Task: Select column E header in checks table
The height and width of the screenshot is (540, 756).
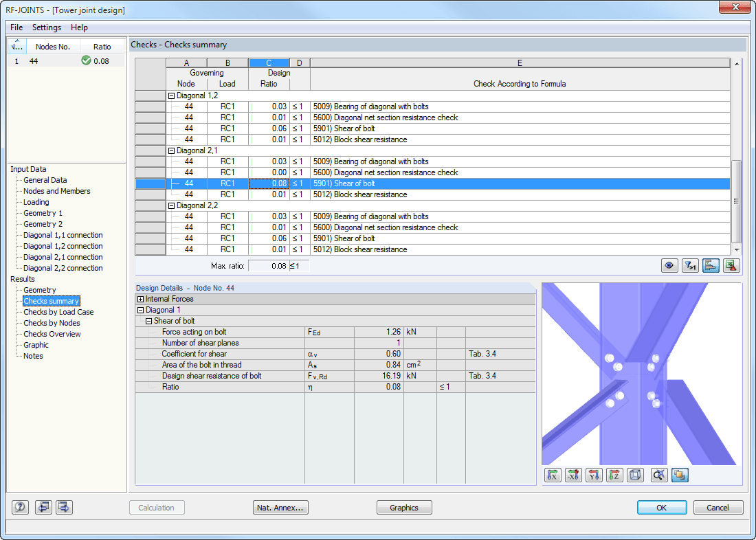Action: 520,63
